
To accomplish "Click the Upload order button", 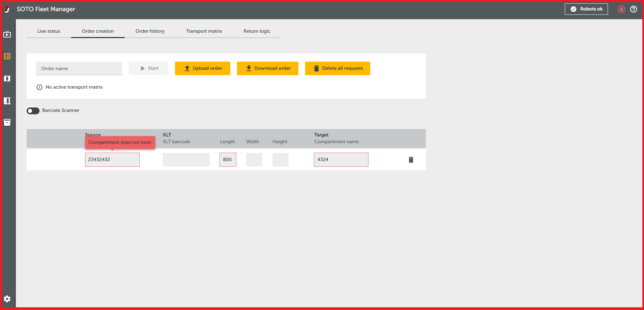I will pyautogui.click(x=203, y=68).
